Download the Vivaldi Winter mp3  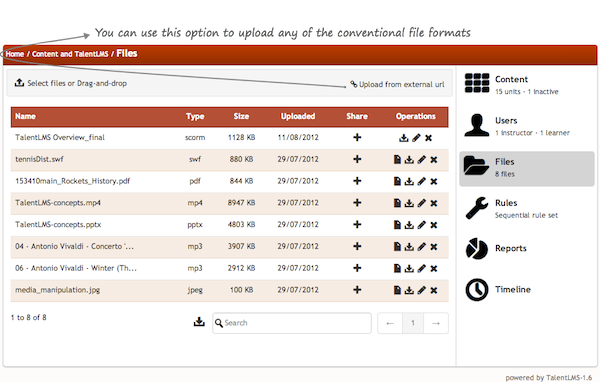click(409, 268)
